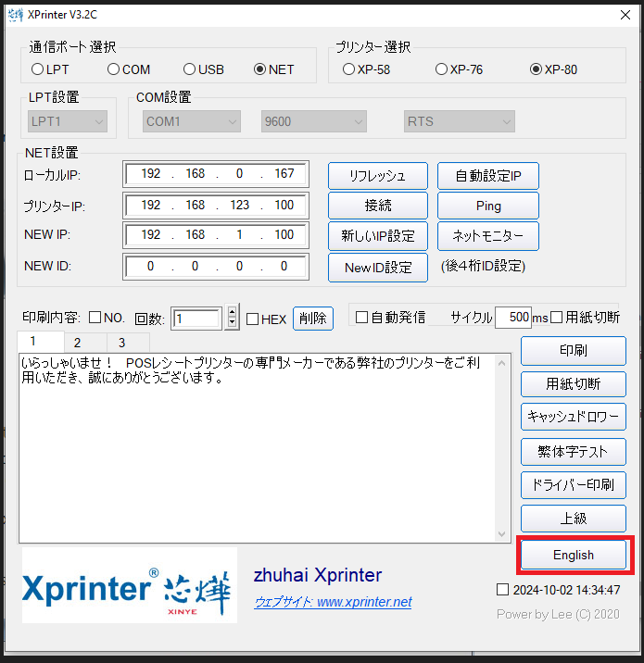Click the Xprinter XINYE logo image
The width and height of the screenshot is (644, 663).
130,585
